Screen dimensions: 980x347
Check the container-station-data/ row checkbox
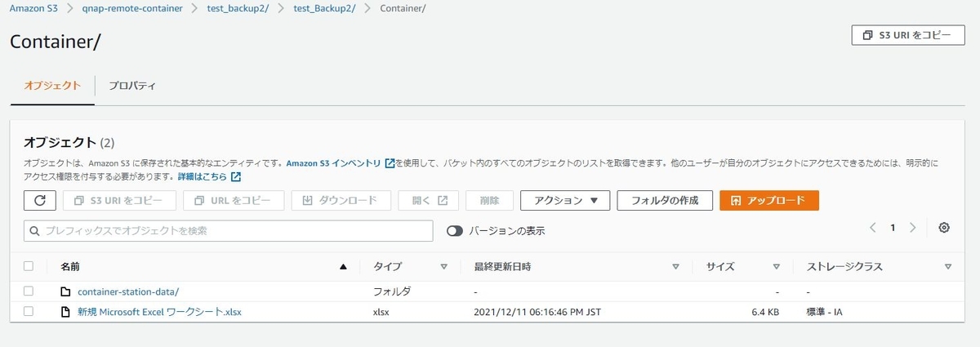[29, 291]
